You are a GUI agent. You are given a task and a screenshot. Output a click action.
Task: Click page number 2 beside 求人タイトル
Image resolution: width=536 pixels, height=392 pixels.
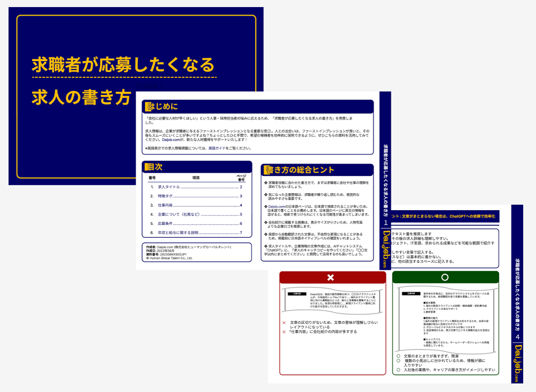coord(241,187)
